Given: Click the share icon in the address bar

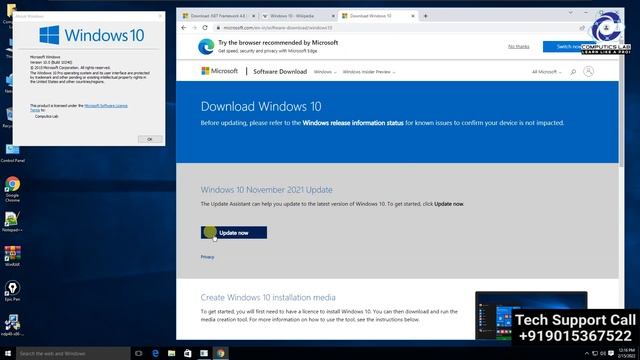Looking at the screenshot, I should (582, 28).
